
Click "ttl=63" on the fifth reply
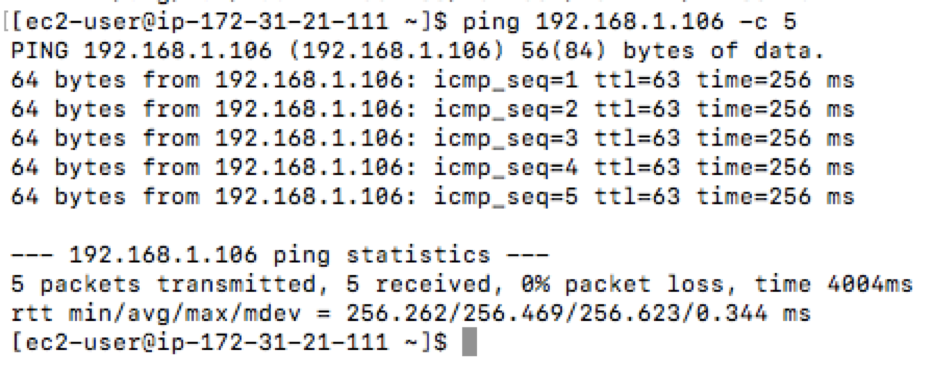coord(637,197)
